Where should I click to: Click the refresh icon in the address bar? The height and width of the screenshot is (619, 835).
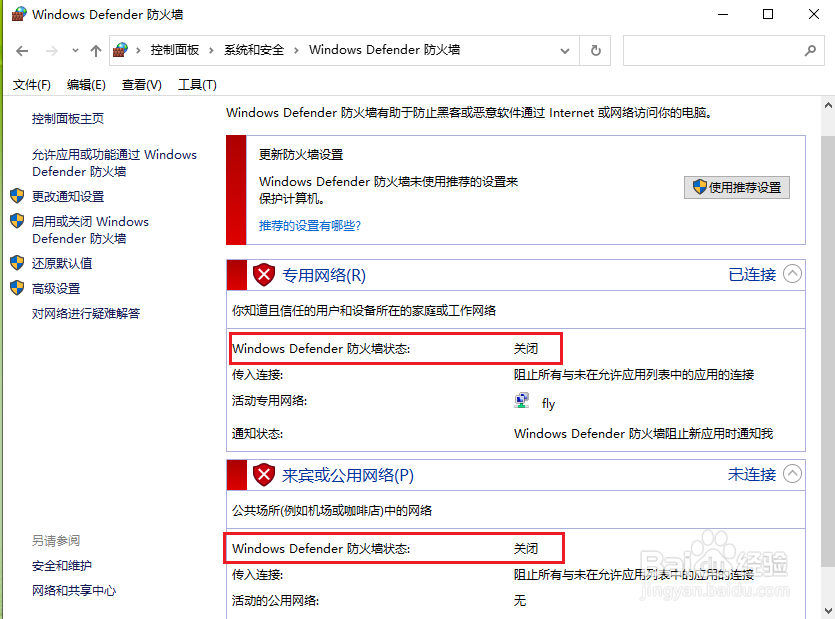(595, 50)
